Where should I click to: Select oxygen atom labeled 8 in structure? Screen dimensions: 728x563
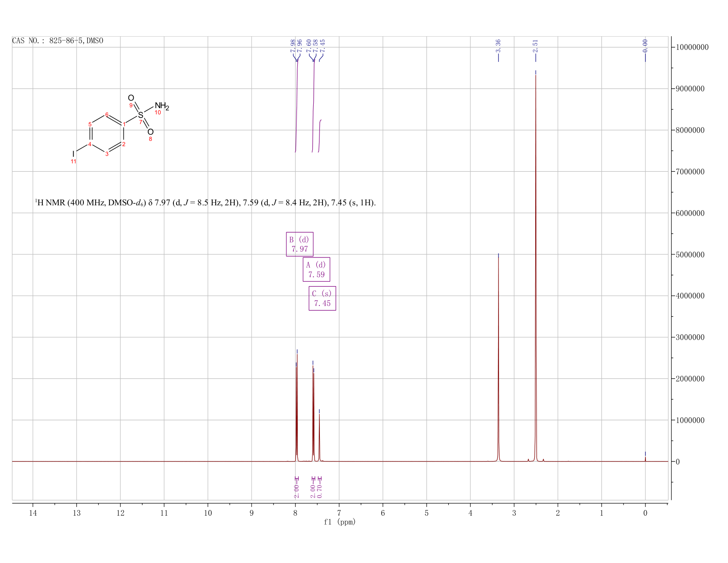tap(150, 132)
